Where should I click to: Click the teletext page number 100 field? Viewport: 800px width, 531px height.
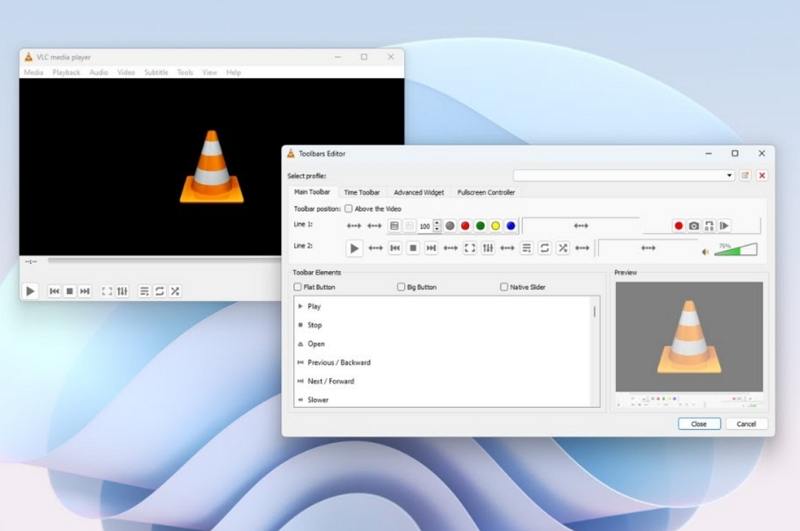click(x=424, y=226)
